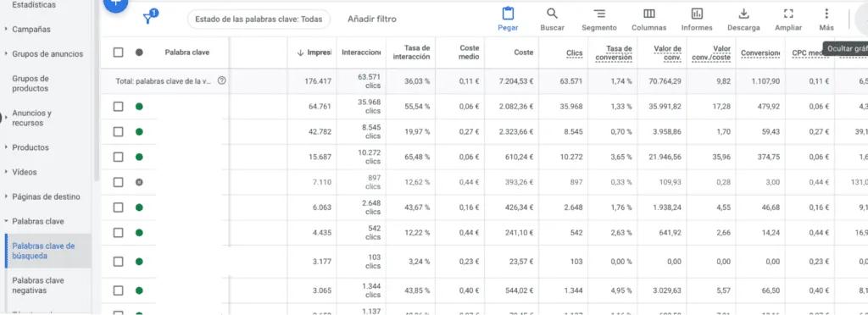This screenshot has width=868, height=315.
Task: Select the row with 64.761 impressions
Action: pyautogui.click(x=118, y=107)
